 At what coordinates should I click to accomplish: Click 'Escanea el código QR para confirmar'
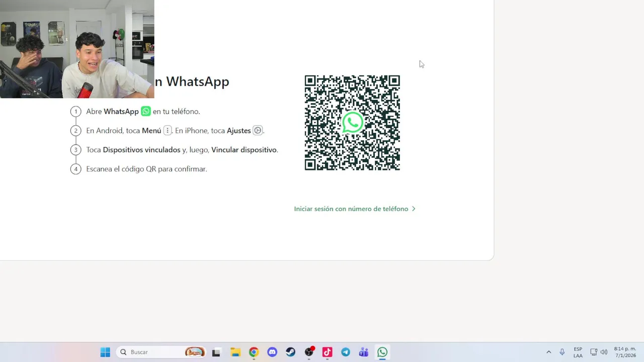(x=146, y=169)
